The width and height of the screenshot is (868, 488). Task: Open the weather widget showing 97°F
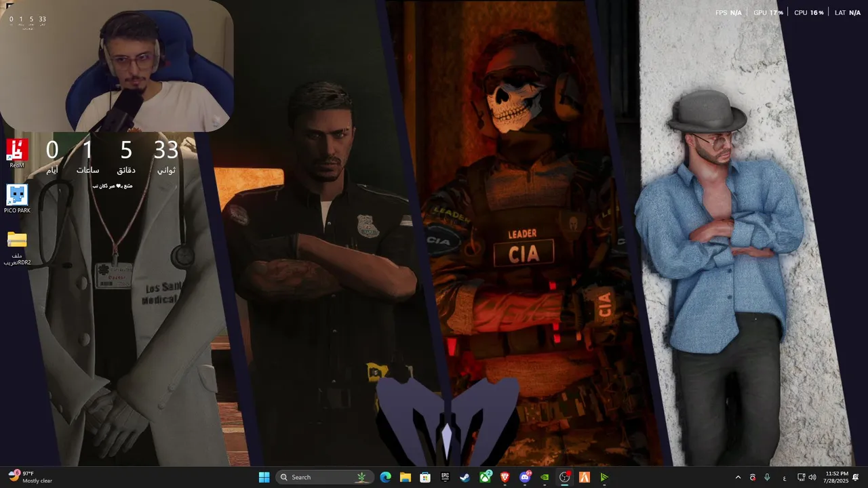pyautogui.click(x=31, y=477)
